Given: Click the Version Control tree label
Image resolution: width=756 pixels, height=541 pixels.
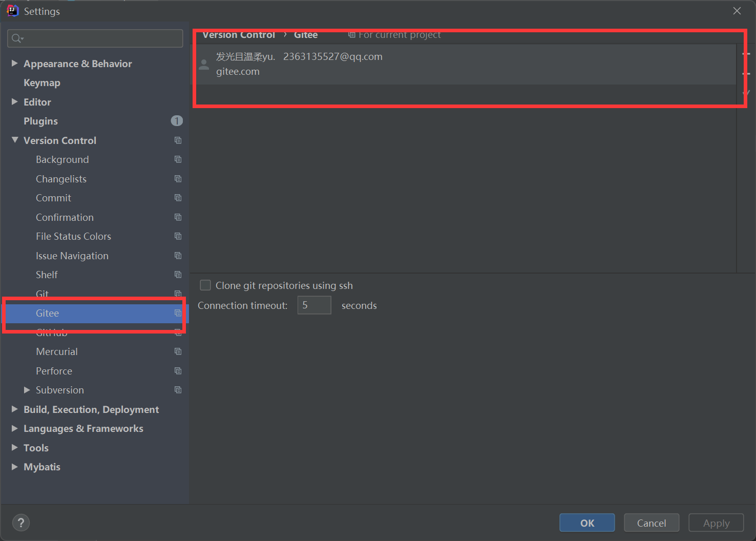Looking at the screenshot, I should 60,140.
